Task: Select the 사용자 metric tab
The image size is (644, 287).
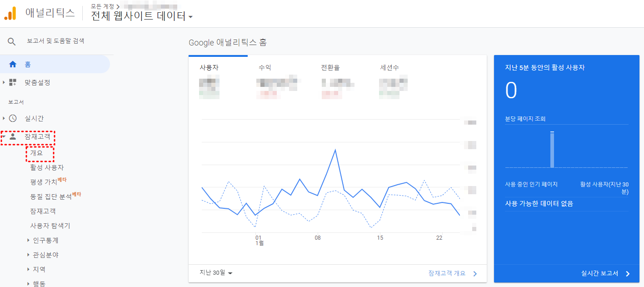Action: (x=209, y=68)
